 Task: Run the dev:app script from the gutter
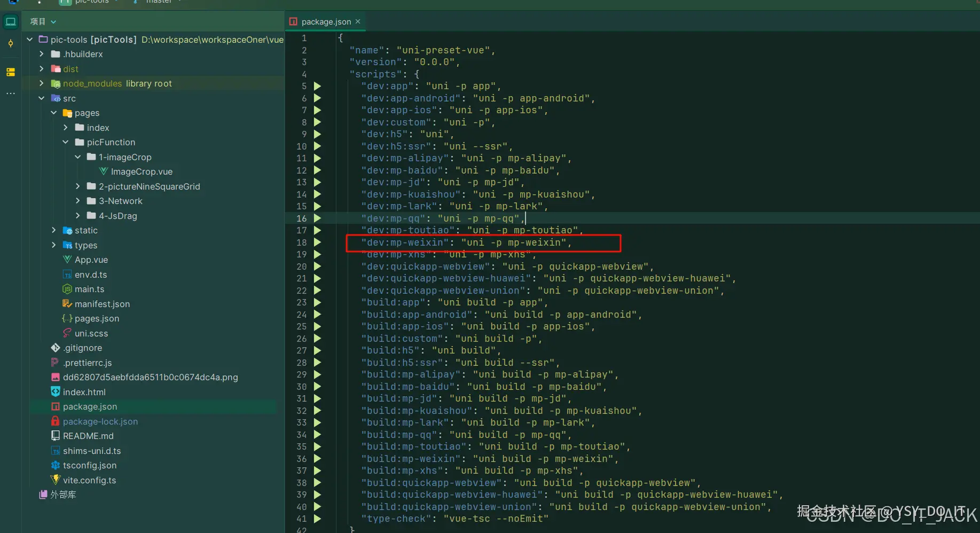(x=317, y=86)
